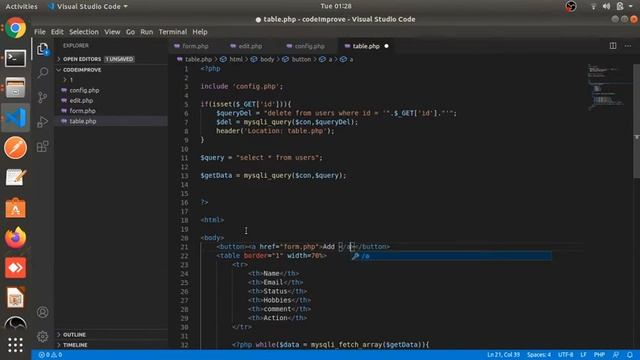
Task: Show Applications grid in dock
Action: [x=16, y=345]
